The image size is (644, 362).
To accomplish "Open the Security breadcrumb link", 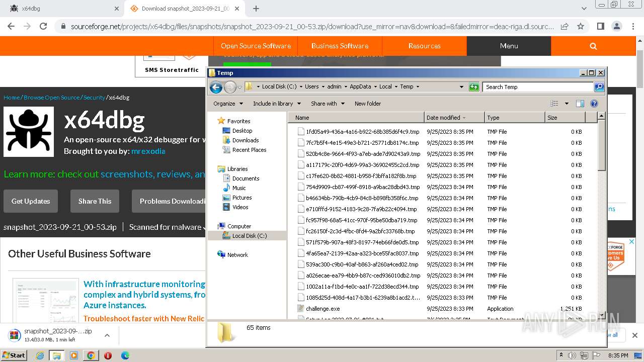I will (x=94, y=98).
